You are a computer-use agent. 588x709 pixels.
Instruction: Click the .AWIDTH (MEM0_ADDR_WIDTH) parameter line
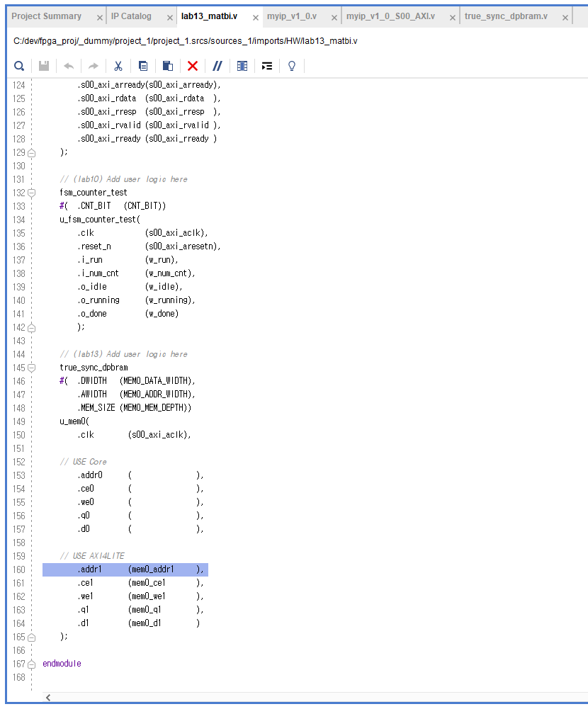[136, 395]
